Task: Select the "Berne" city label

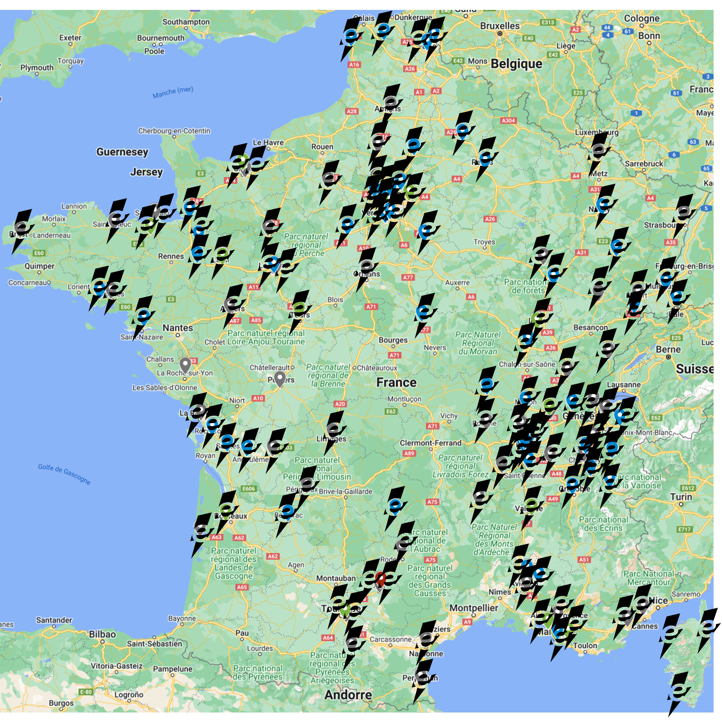Action: coord(668,349)
